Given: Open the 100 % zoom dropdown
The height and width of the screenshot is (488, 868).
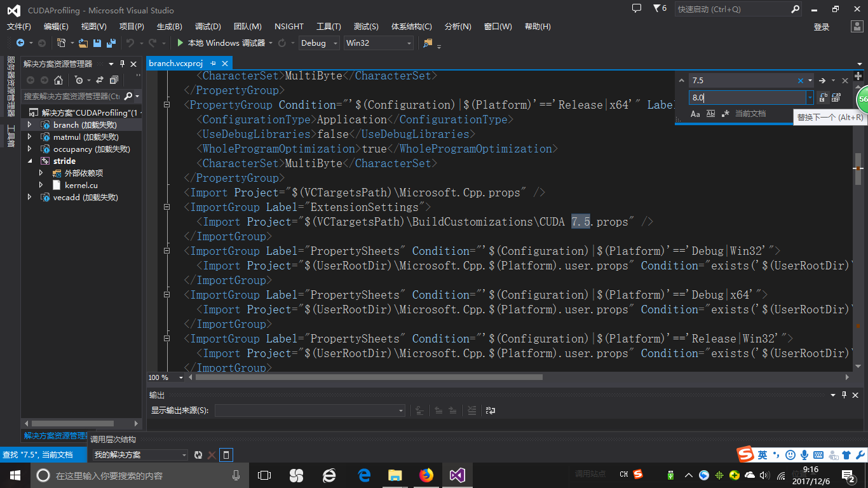Looking at the screenshot, I should (180, 377).
